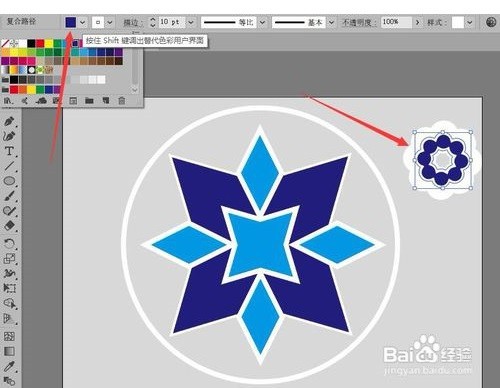Select the Eraser tool
This screenshot has height=388, width=500.
coord(9,226)
